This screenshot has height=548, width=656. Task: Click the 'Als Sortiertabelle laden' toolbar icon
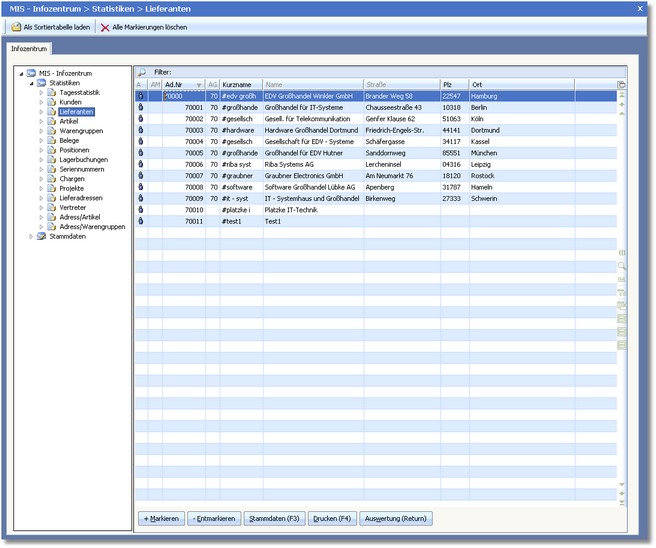[16, 27]
